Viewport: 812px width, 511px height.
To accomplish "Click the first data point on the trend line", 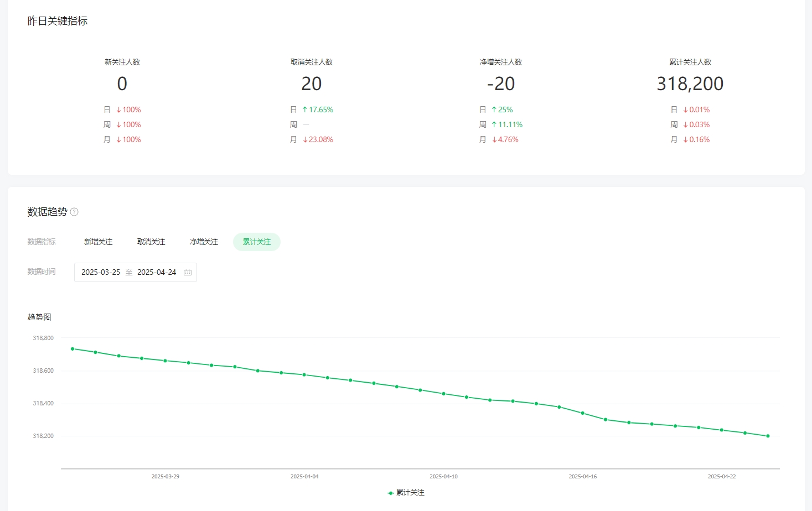I will 73,349.
